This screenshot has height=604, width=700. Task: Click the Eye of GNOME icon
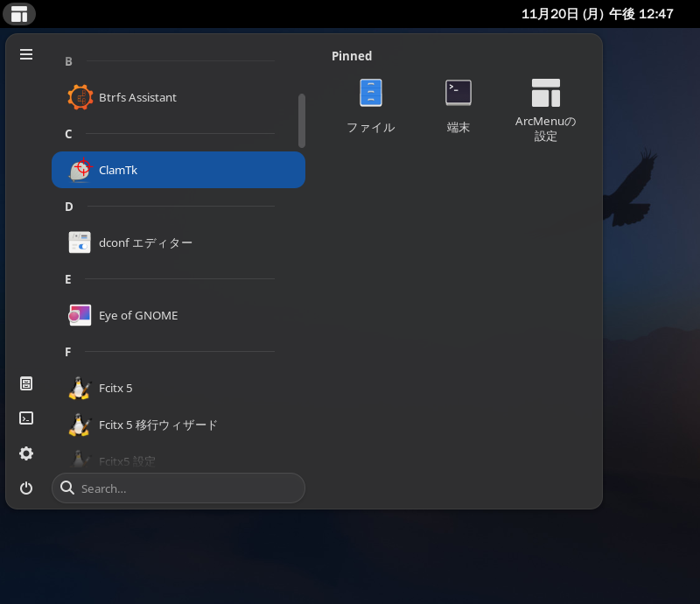click(80, 315)
